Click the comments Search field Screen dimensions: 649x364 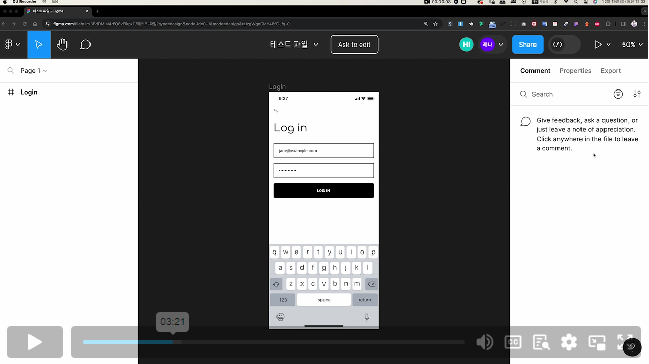point(563,94)
